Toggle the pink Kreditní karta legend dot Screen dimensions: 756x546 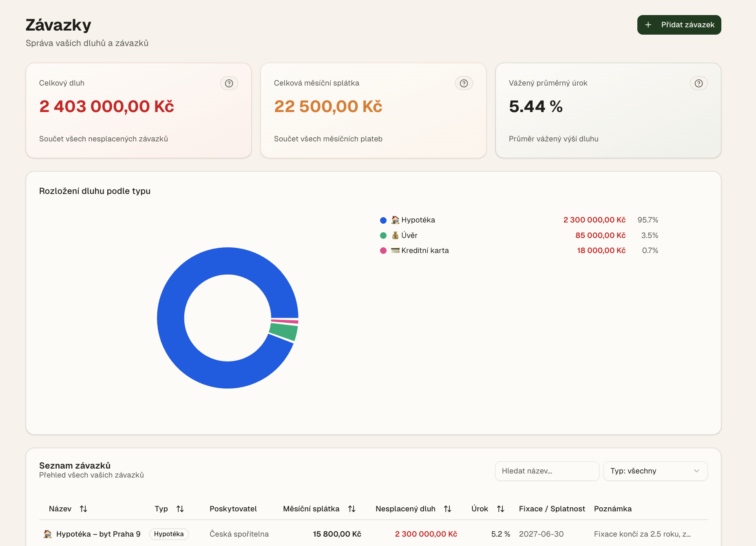click(382, 250)
